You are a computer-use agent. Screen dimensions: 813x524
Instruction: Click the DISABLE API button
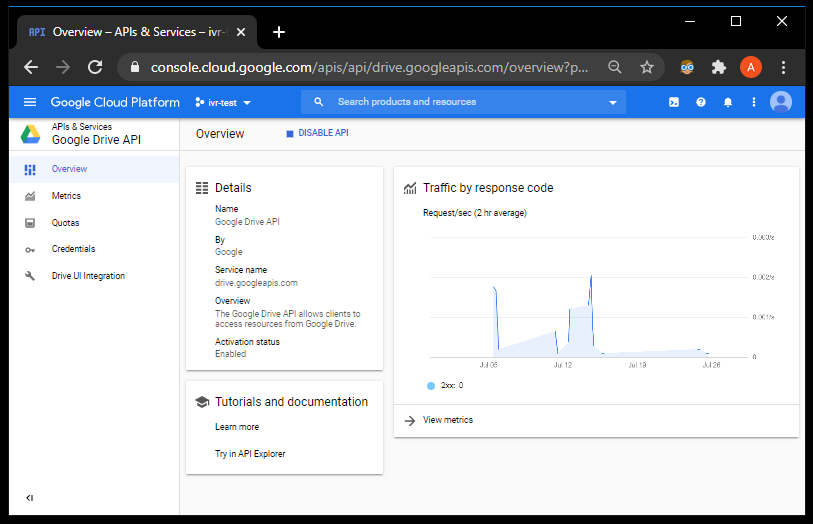pos(317,133)
